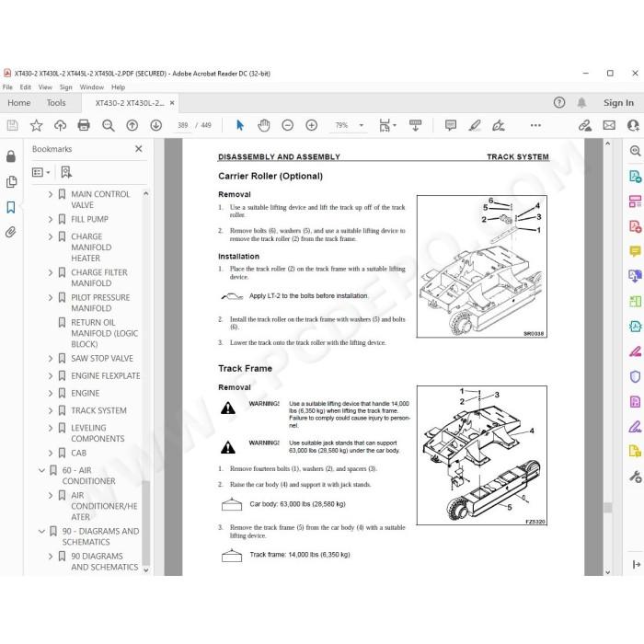Screen dimensions: 644x644
Task: Click the document scroll down arrow
Action: [x=607, y=571]
